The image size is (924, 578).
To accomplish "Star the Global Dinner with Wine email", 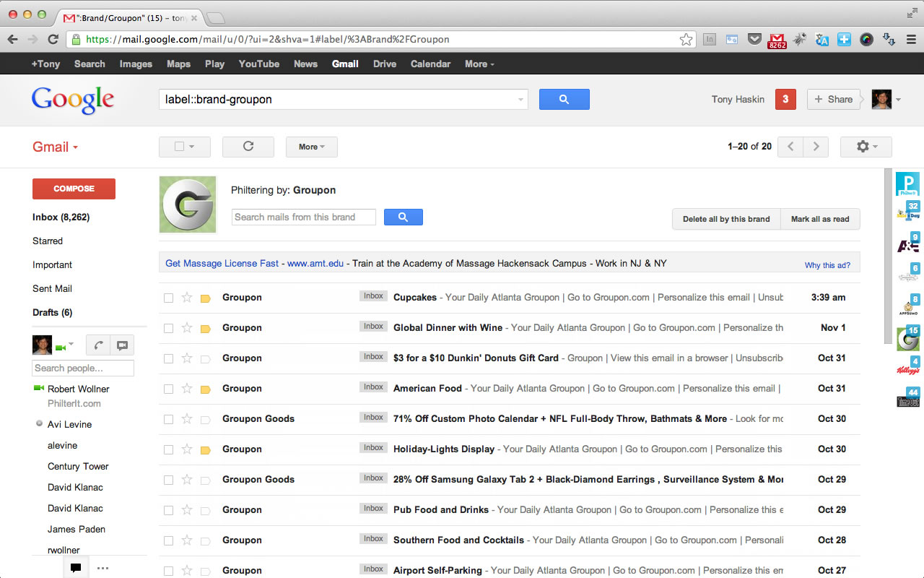I will tap(187, 327).
